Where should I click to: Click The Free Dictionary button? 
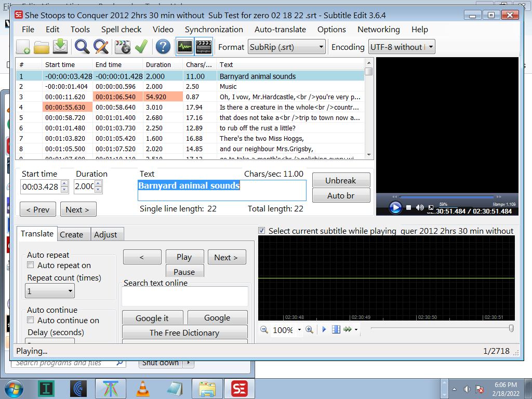pyautogui.click(x=184, y=332)
